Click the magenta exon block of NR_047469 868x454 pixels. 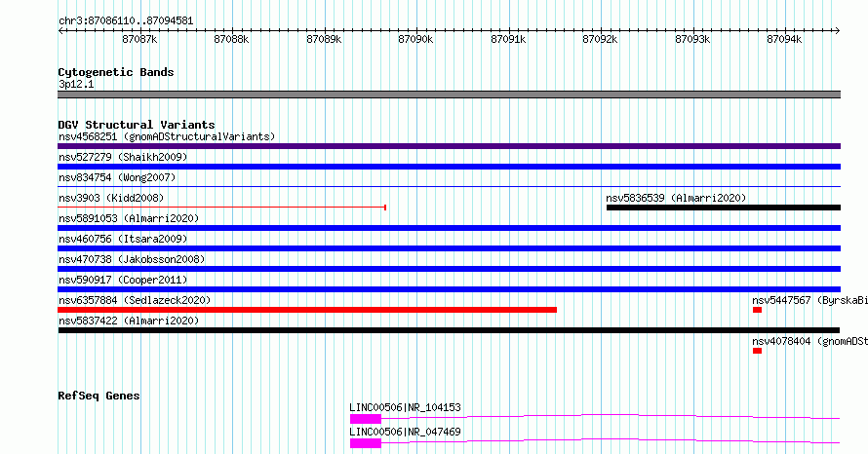[x=366, y=443]
